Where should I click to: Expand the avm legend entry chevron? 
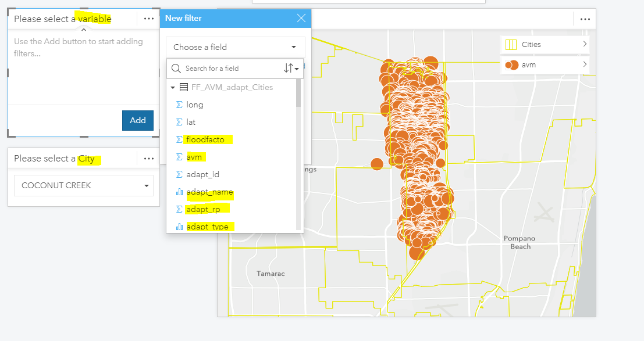(586, 64)
